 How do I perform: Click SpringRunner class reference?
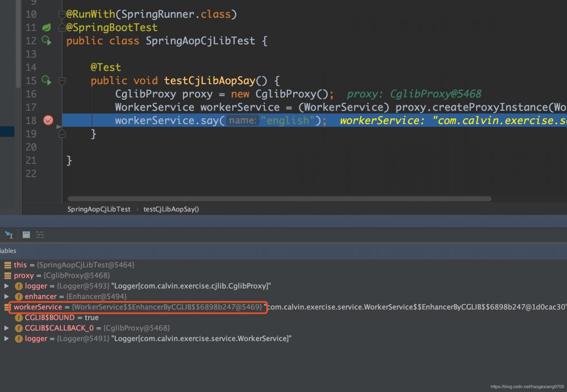click(x=158, y=14)
